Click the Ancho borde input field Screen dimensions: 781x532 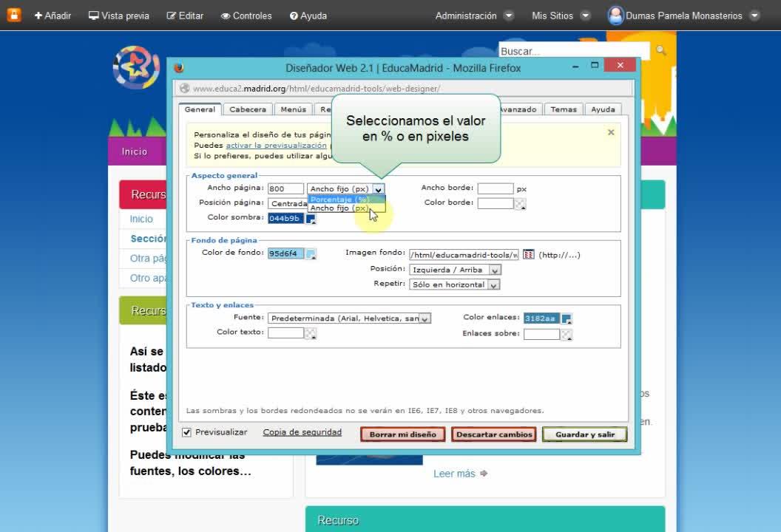[x=495, y=188]
